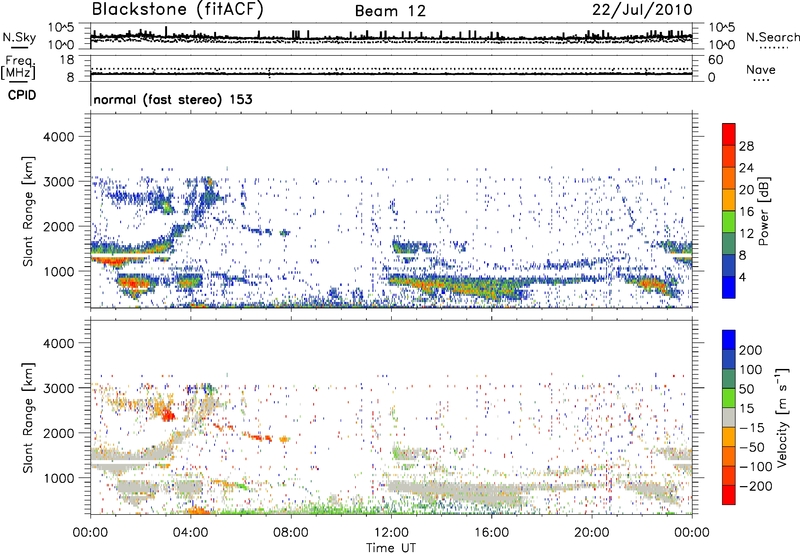Click the "CPID" row label

(x=22, y=95)
